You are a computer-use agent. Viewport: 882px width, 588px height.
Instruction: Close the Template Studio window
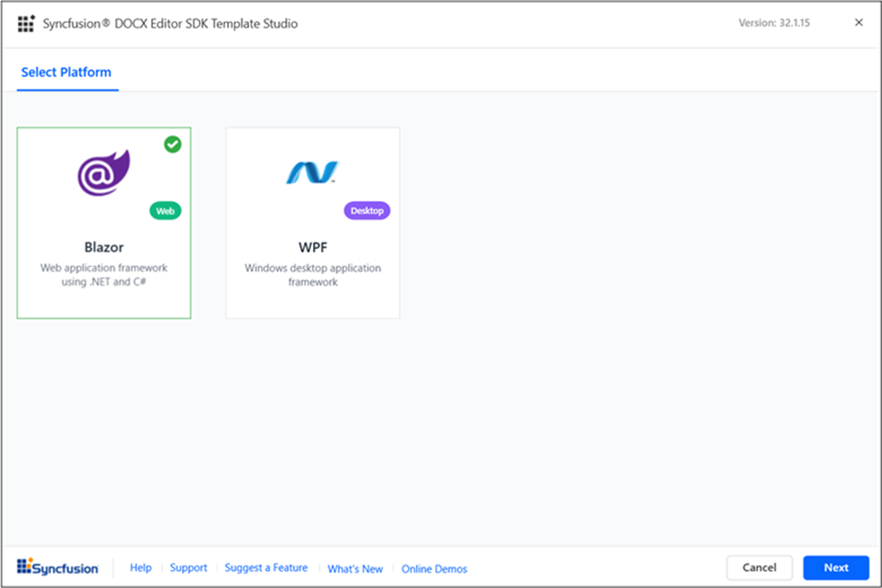click(x=858, y=23)
